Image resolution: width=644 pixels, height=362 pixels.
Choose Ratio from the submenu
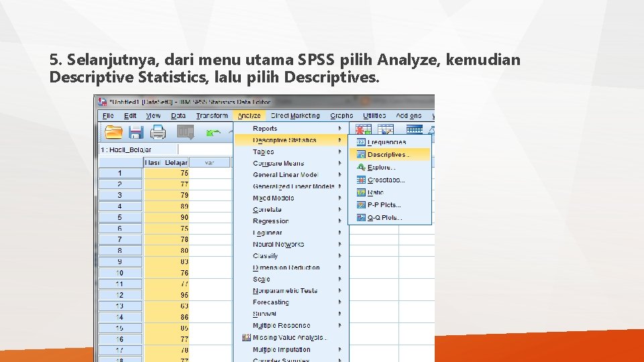(390, 192)
